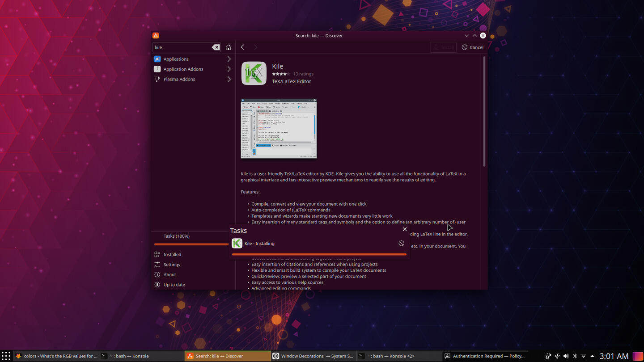Click the description page vertical scrollbar
The width and height of the screenshot is (644, 362).
[484, 112]
